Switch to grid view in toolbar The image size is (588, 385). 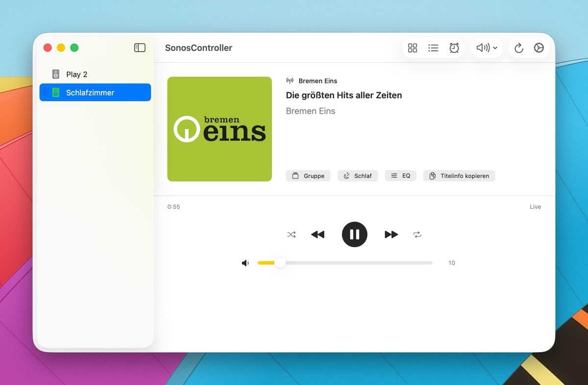pos(413,48)
